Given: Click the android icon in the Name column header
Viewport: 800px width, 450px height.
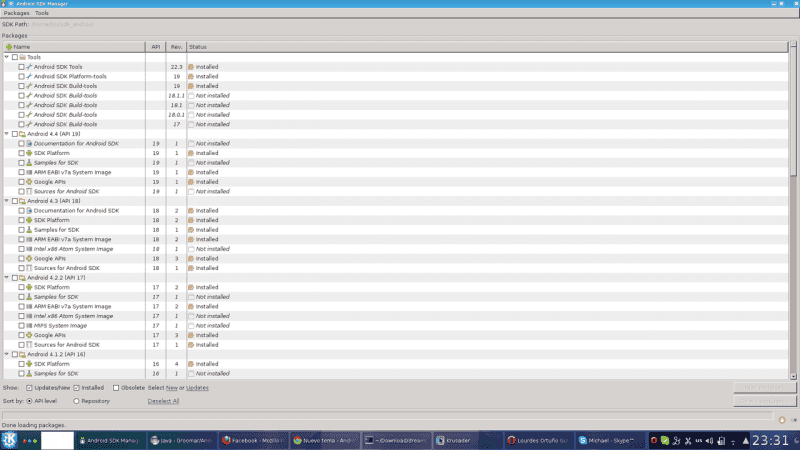Looking at the screenshot, I should pyautogui.click(x=9, y=47).
